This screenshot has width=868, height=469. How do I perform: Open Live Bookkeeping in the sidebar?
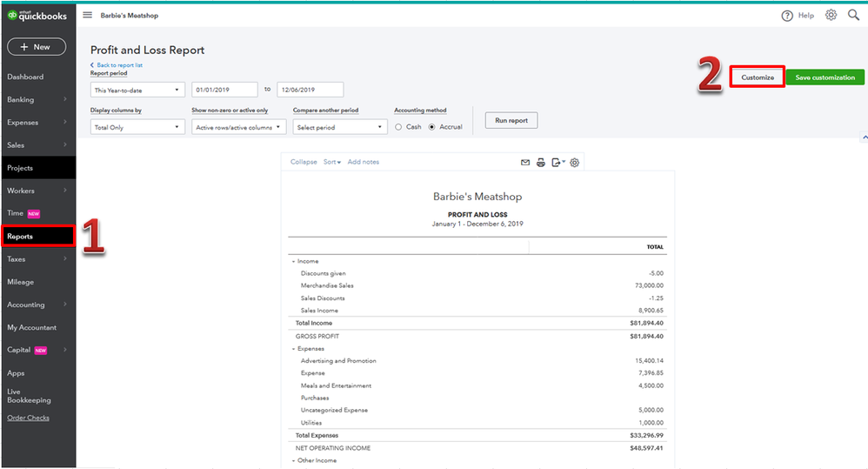[29, 396]
